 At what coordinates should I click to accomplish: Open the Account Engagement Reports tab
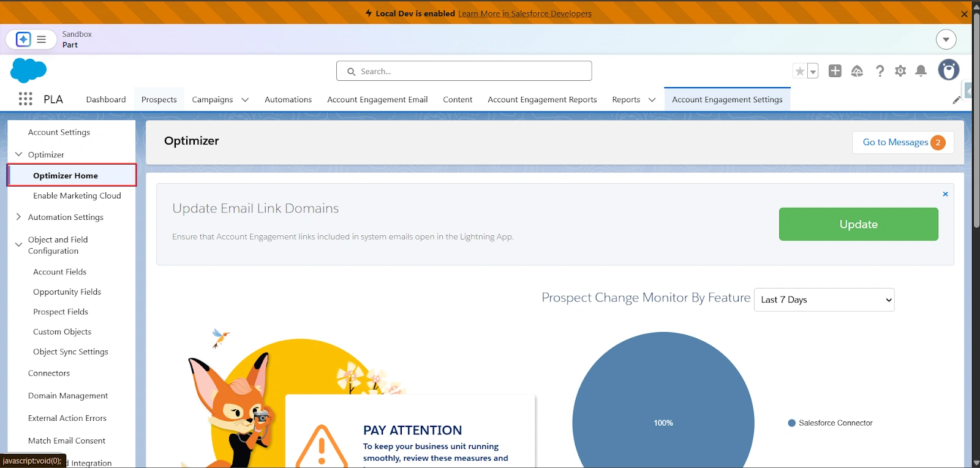tap(542, 99)
